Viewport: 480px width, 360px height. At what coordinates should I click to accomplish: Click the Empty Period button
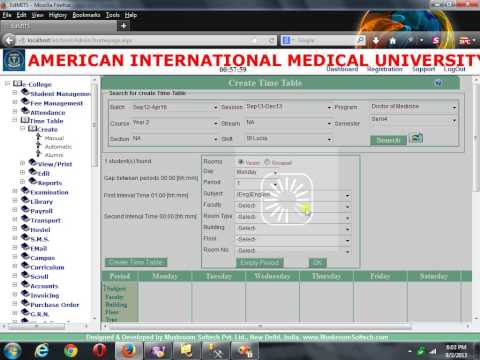coord(260,263)
